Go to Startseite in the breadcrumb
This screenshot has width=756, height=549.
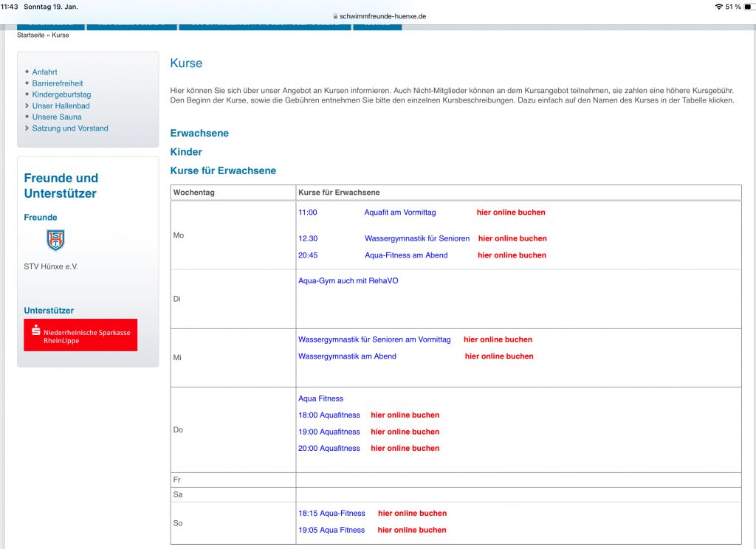pos(30,35)
